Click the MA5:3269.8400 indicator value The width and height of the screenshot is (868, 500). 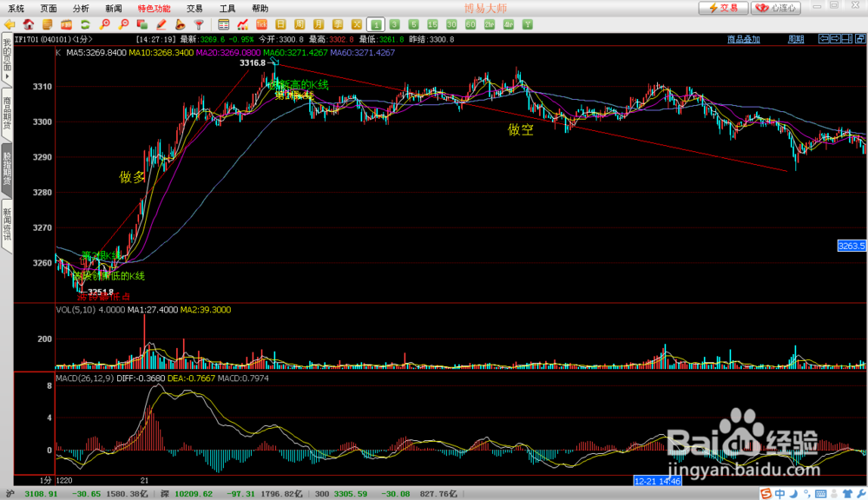click(x=96, y=53)
